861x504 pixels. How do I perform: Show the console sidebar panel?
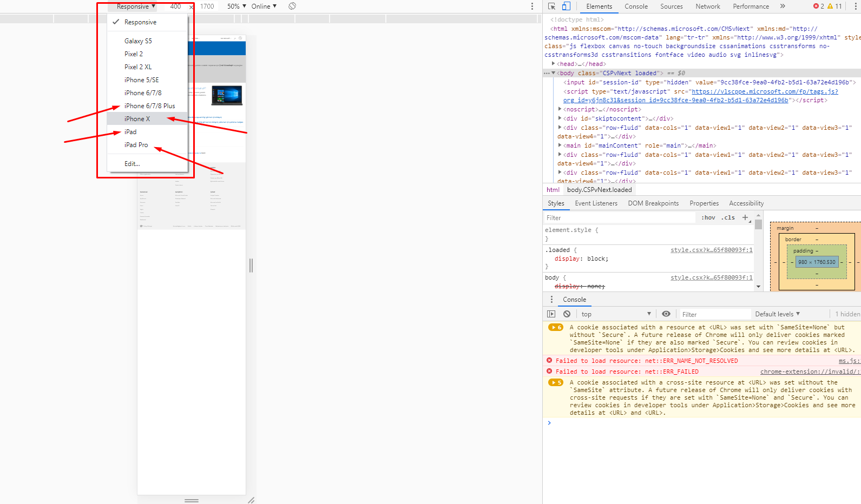[x=551, y=314]
